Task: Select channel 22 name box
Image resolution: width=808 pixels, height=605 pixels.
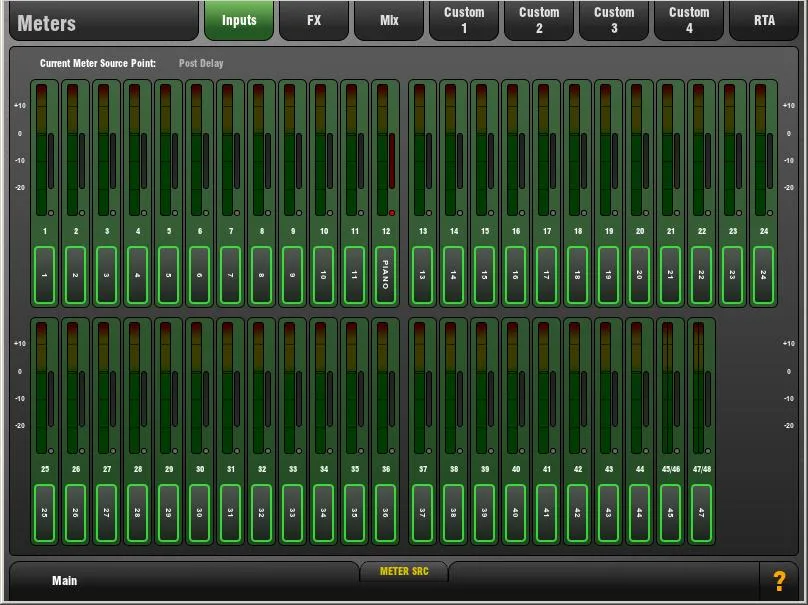Action: pos(701,275)
